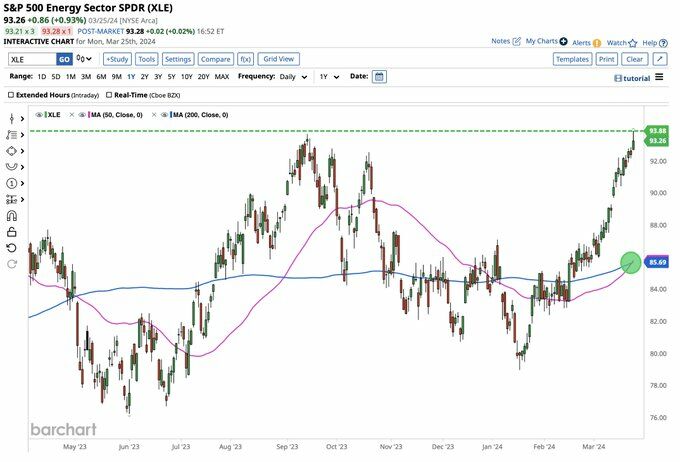Select the 6M range option
This screenshot has height=462, width=680.
(101, 76)
